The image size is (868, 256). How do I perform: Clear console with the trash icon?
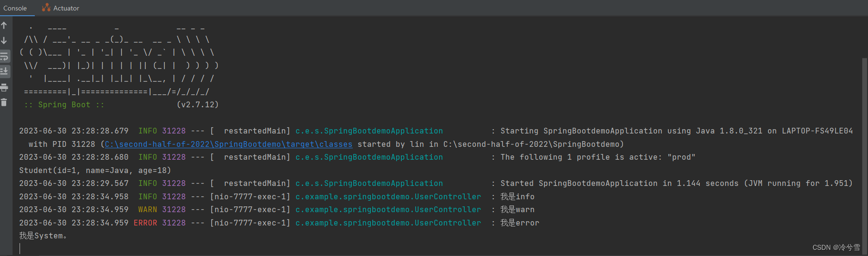tap(4, 102)
